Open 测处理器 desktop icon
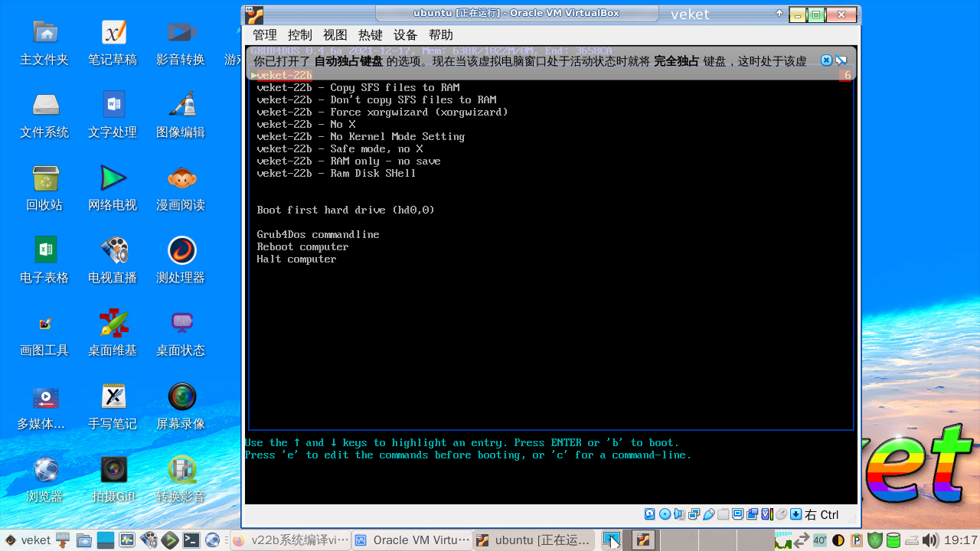This screenshot has height=551, width=980. click(x=181, y=262)
